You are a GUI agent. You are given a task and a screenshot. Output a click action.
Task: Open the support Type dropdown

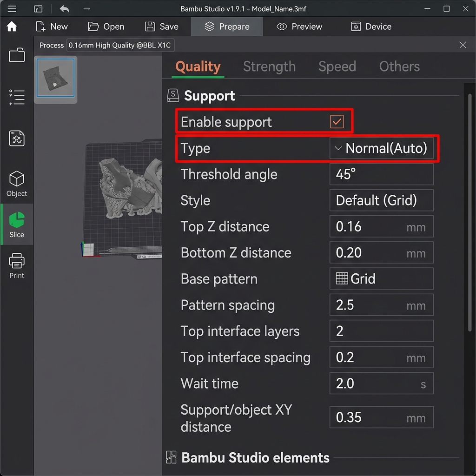pyautogui.click(x=381, y=148)
